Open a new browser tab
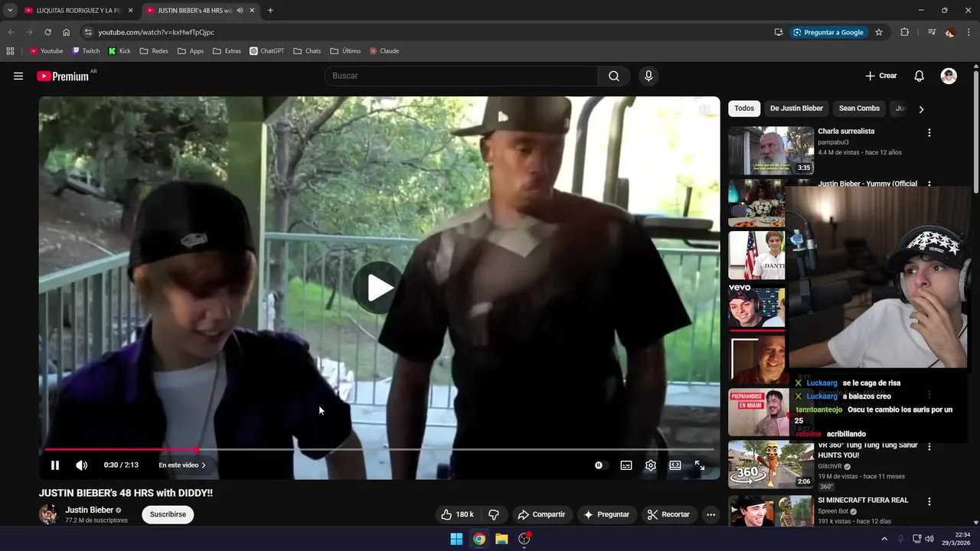 click(270, 11)
